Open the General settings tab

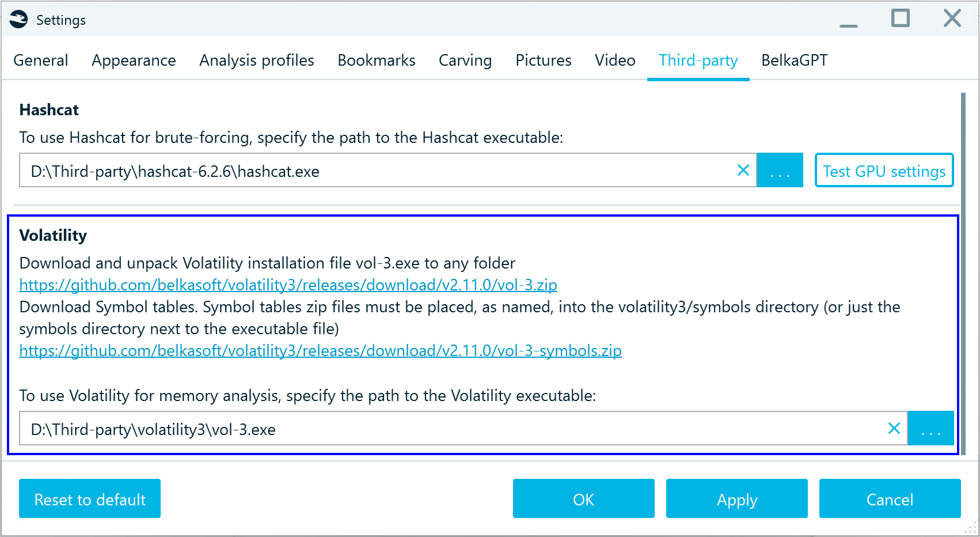[41, 60]
